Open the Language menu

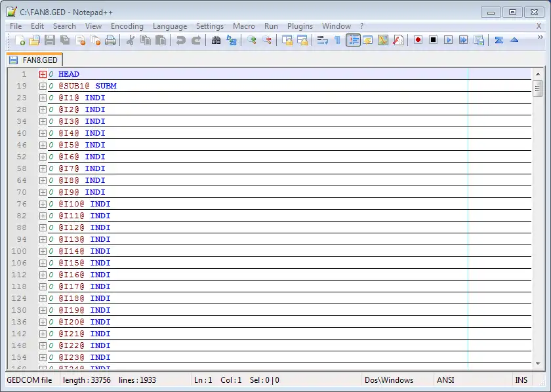pos(170,26)
